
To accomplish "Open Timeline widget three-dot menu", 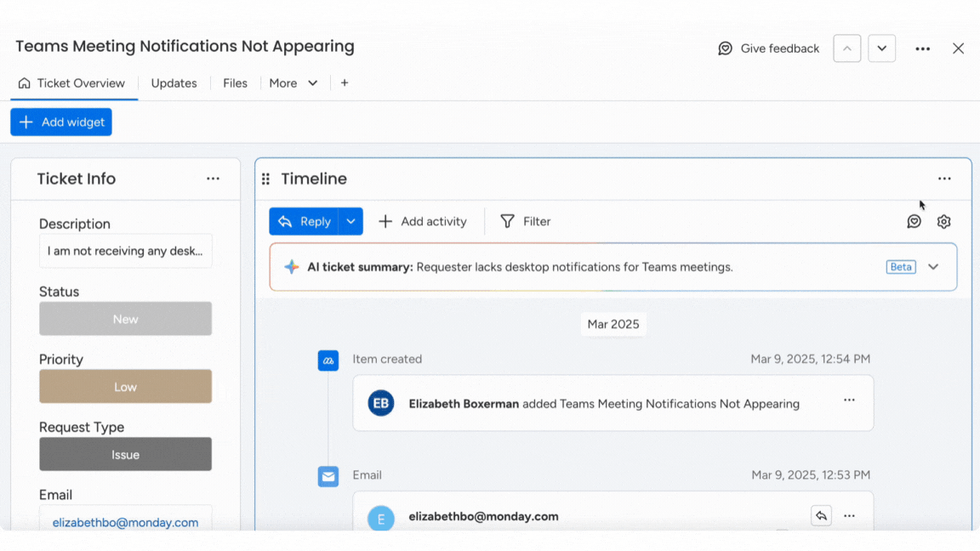I will [x=944, y=179].
